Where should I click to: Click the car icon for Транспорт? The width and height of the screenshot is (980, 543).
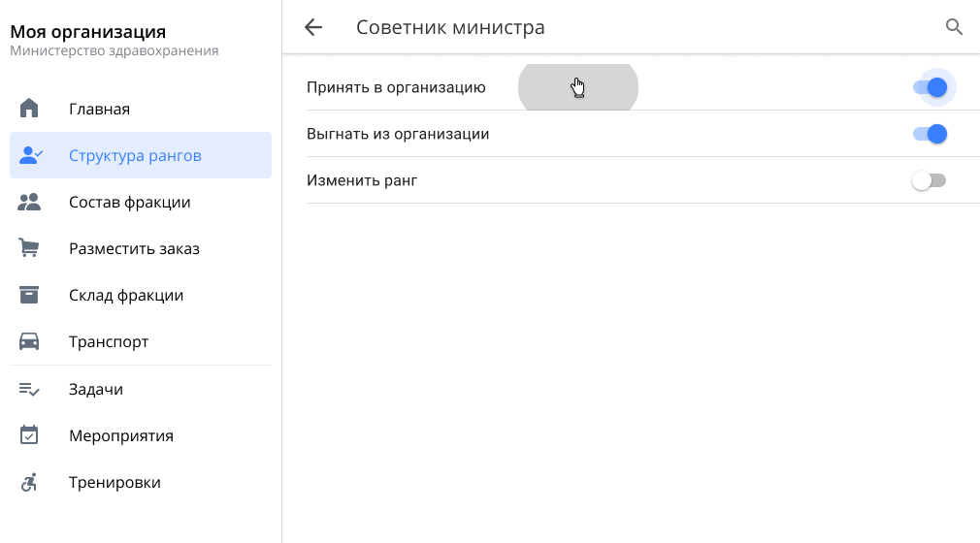(x=29, y=341)
